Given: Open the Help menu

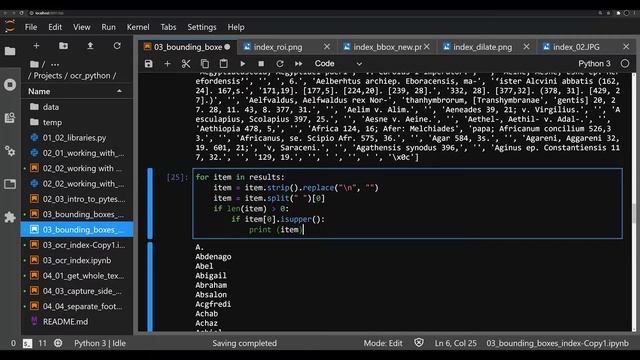Looking at the screenshot, I should pos(236,27).
